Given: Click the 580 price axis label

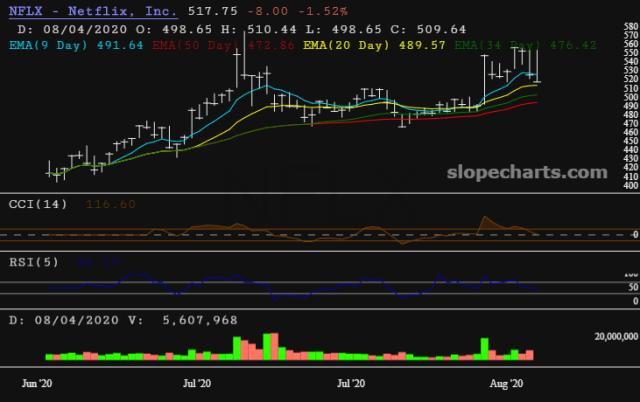Looking at the screenshot, I should click(631, 27).
